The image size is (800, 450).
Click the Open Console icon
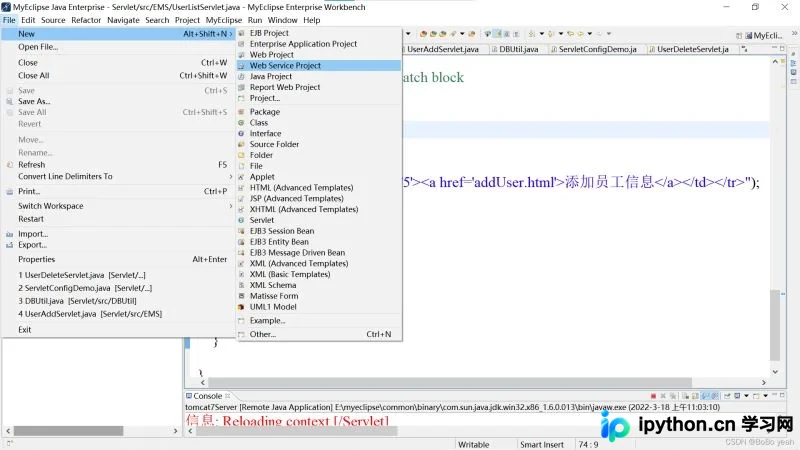point(757,396)
